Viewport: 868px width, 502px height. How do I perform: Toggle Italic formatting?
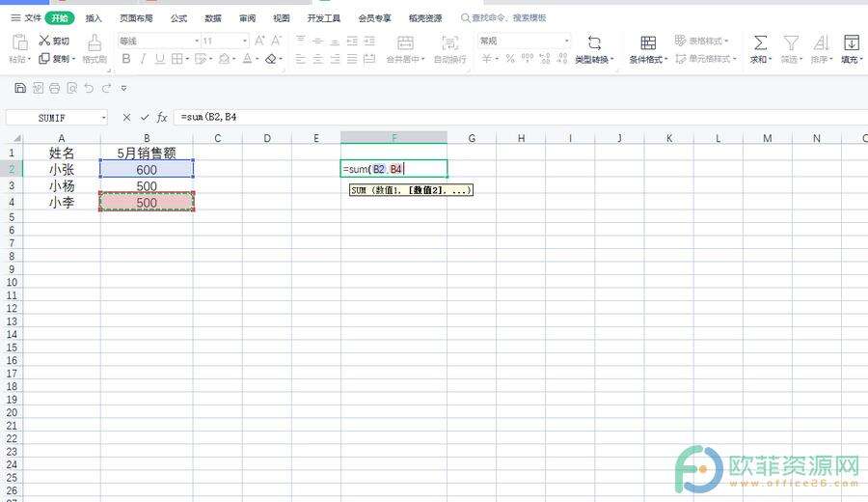143,58
